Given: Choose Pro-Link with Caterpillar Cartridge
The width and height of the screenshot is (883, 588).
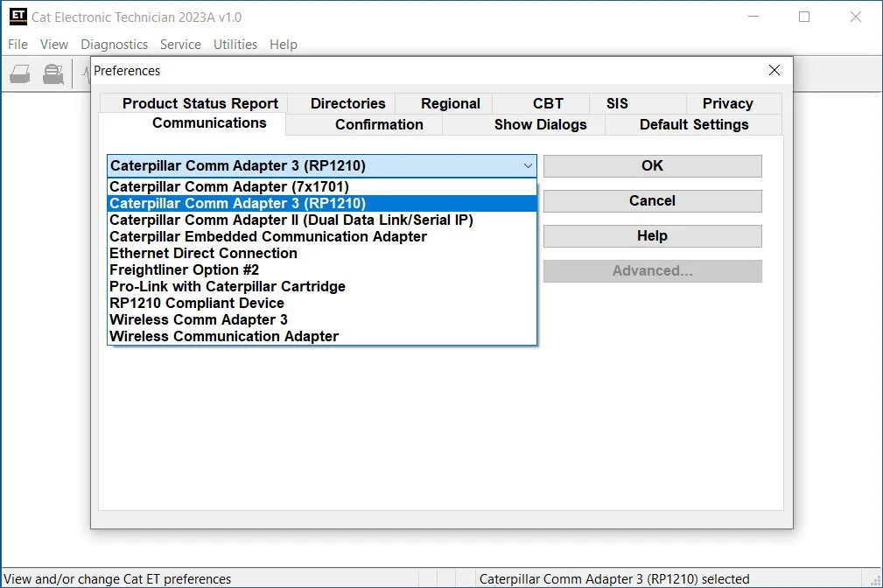Looking at the screenshot, I should pos(321,287).
